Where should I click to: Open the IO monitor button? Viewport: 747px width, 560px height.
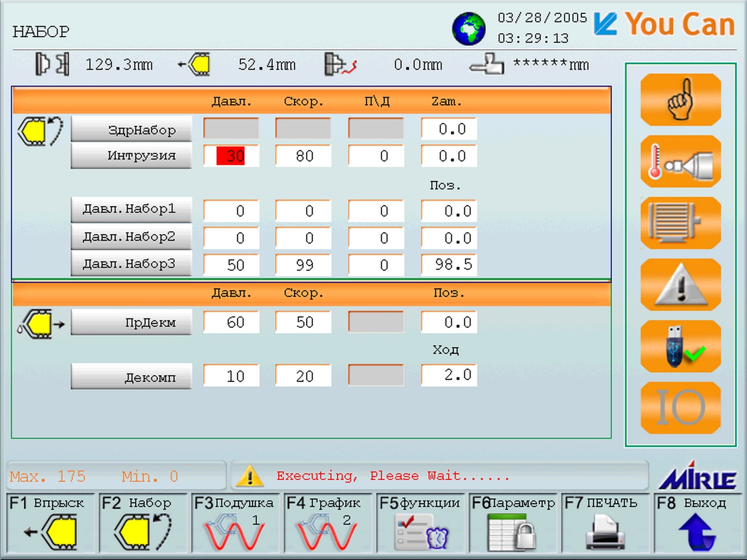[x=681, y=408]
